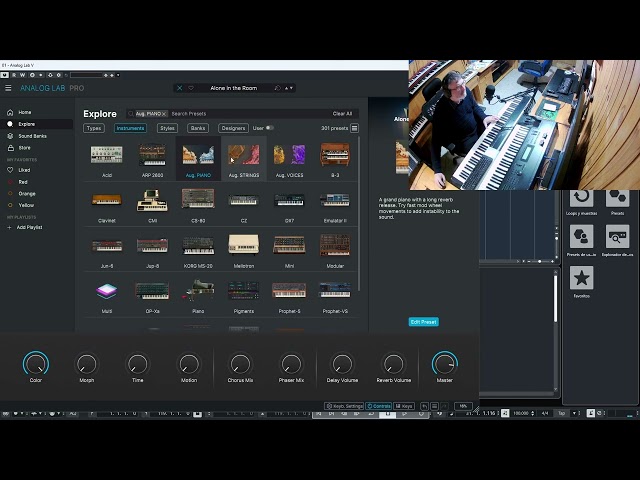Go to previous preset with up arrow
The image size is (640, 480).
point(286,88)
